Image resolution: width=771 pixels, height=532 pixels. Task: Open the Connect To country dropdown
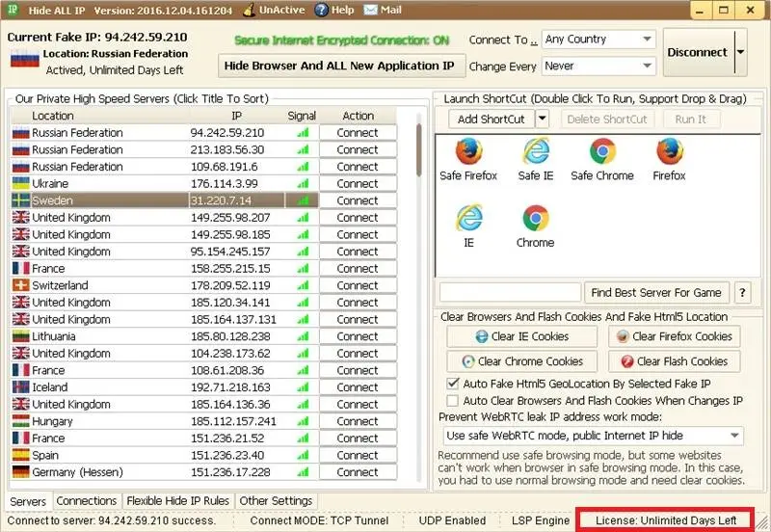[x=598, y=39]
